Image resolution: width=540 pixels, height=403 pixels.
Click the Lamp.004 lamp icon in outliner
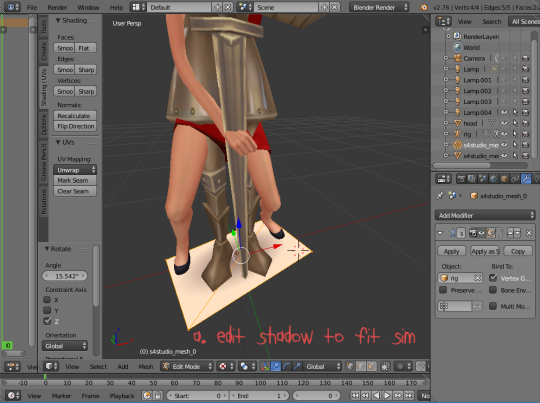pos(457,112)
